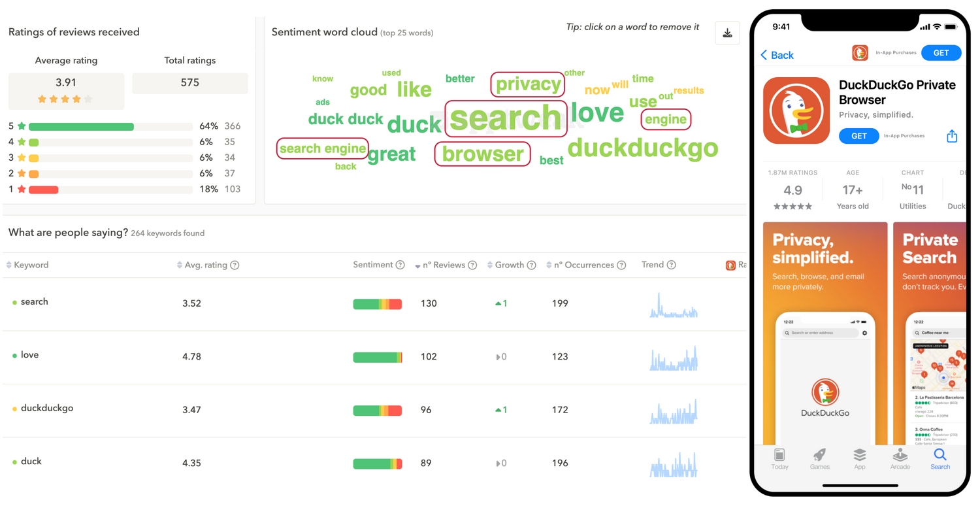Click the 3.91 average rating value

coord(66,83)
